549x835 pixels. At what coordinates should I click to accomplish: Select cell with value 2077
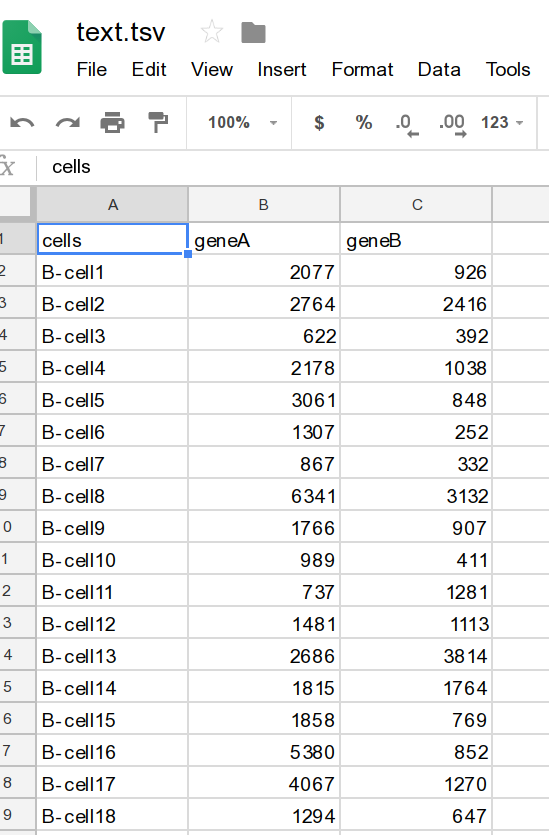(x=264, y=271)
